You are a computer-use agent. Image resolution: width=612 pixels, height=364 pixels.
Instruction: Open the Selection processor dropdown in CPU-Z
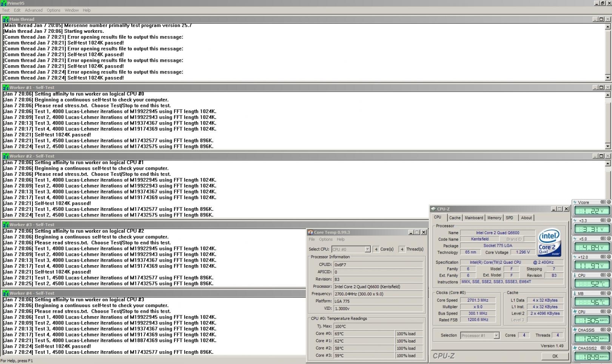pyautogui.click(x=496, y=335)
